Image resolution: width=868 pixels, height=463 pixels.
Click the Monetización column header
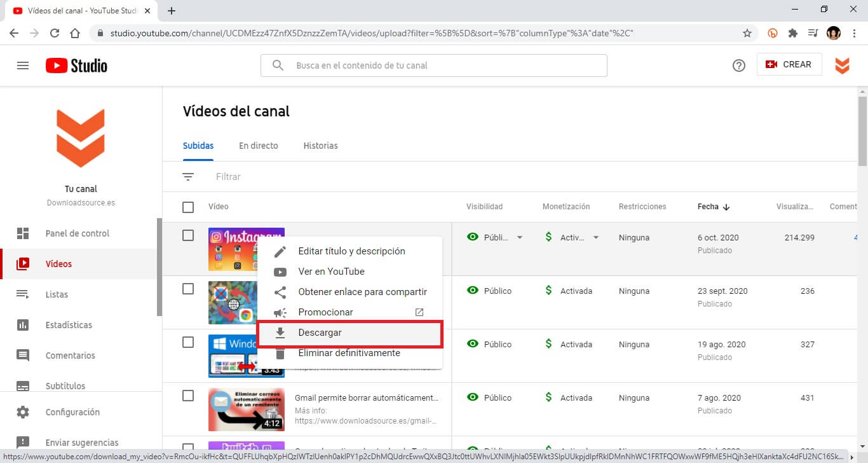[566, 207]
